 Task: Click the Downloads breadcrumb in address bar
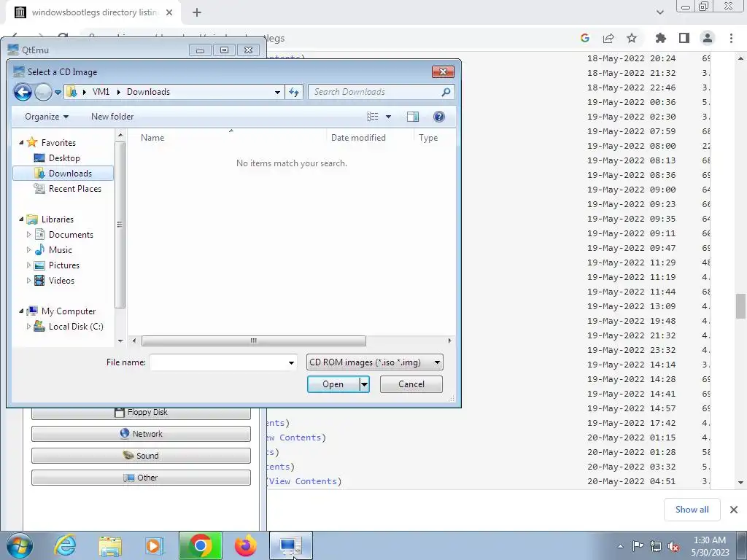click(x=148, y=92)
